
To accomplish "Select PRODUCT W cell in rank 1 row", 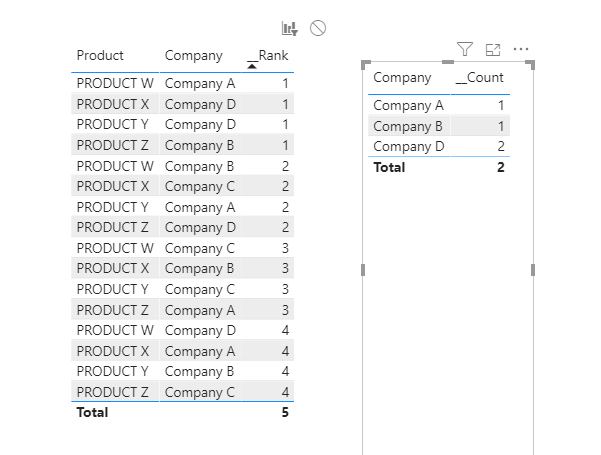I will coord(115,83).
